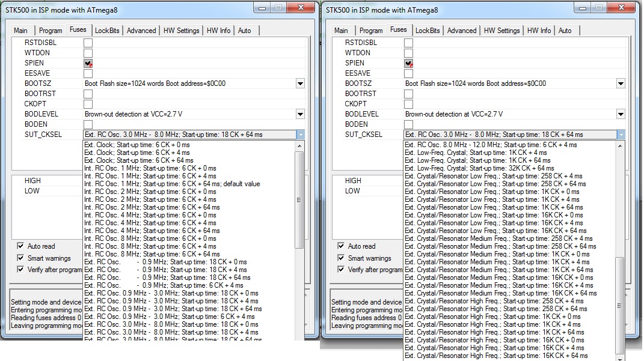This screenshot has width=644, height=361.
Task: Select Crystal/Resonator Low Freq. 16K CK + 64 ms
Action: (495, 231)
